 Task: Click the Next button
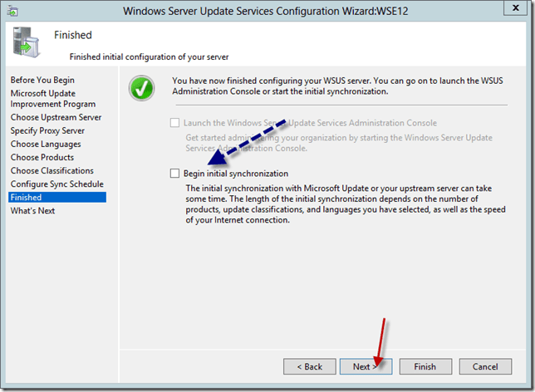click(x=366, y=366)
